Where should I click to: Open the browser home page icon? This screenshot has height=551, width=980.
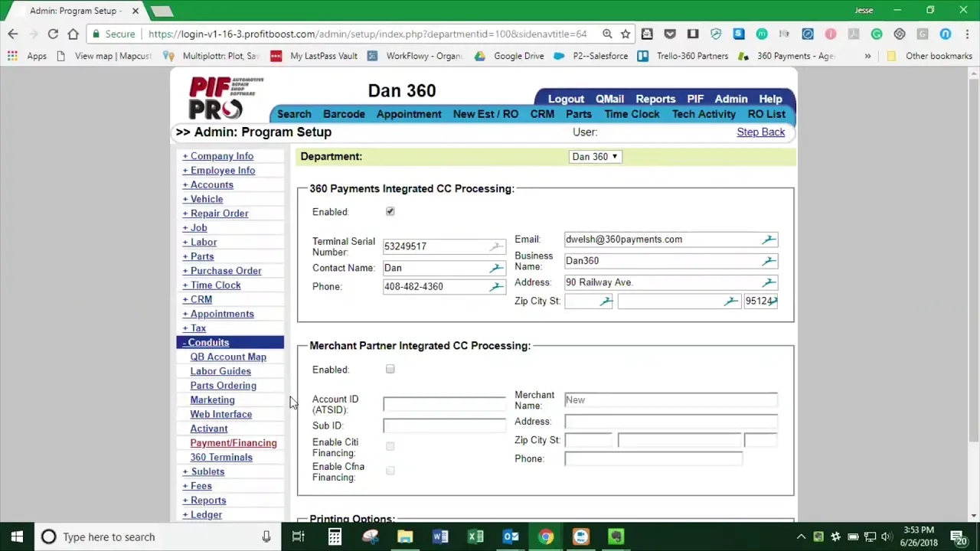[73, 34]
